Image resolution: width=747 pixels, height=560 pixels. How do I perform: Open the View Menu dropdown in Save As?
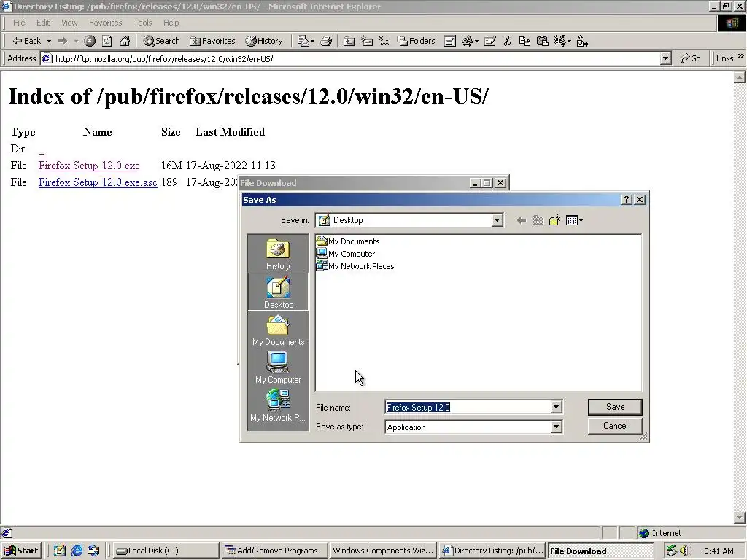coord(574,220)
